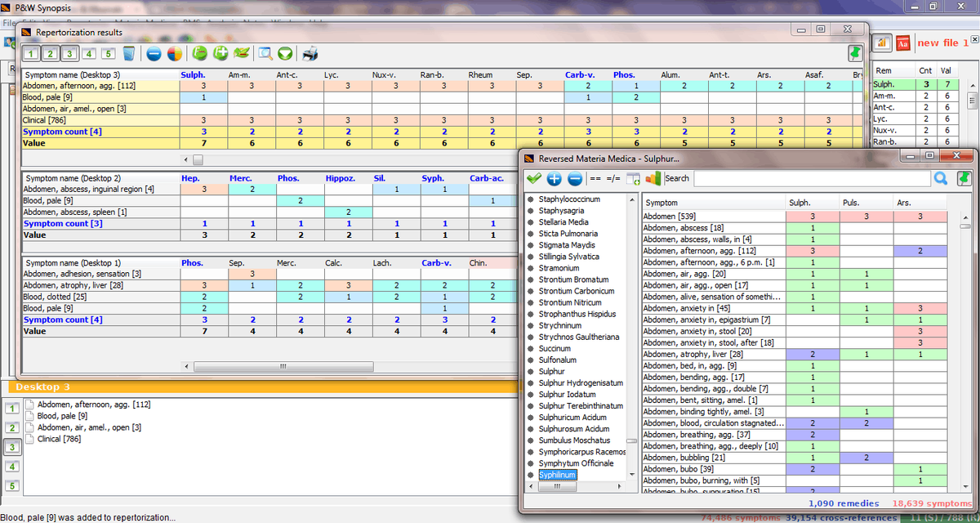Click the blue plus icon in the Materia Medica toolbar
This screenshot has height=523, width=980.
pyautogui.click(x=554, y=179)
